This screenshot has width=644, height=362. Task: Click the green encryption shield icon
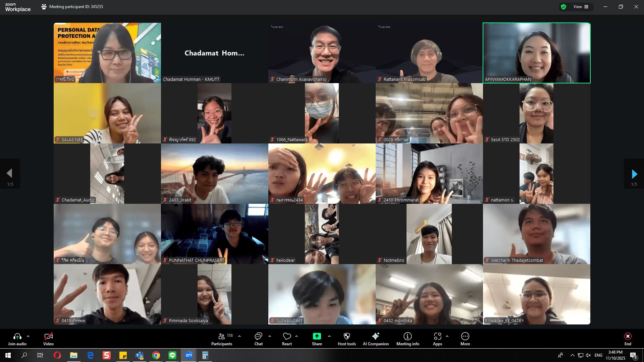[563, 7]
